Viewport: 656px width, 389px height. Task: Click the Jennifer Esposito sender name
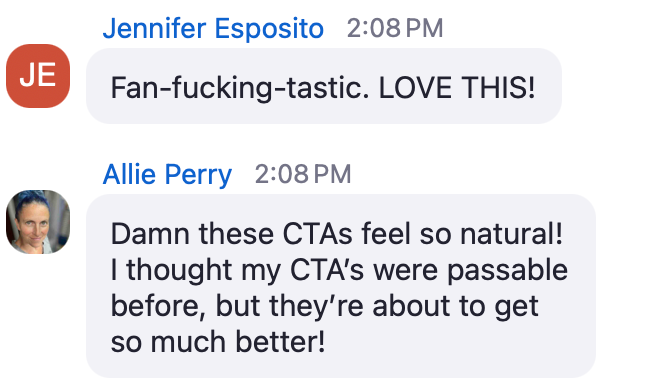(213, 28)
